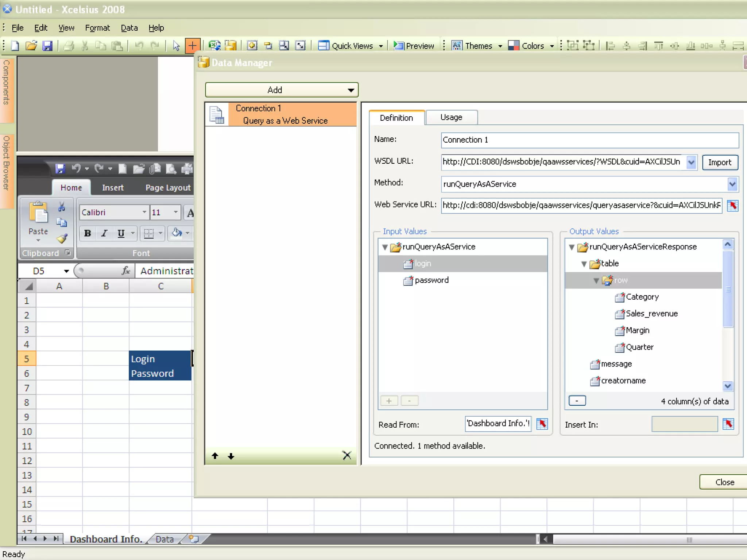This screenshot has width=747, height=560.
Task: Toggle Italic in Excel Font group
Action: (104, 233)
